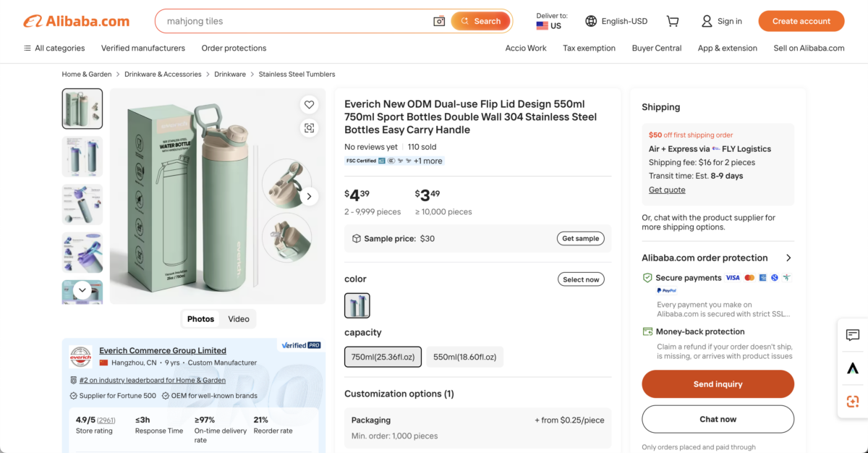Go to next product image arrow
This screenshot has width=868, height=453.
coord(309,196)
